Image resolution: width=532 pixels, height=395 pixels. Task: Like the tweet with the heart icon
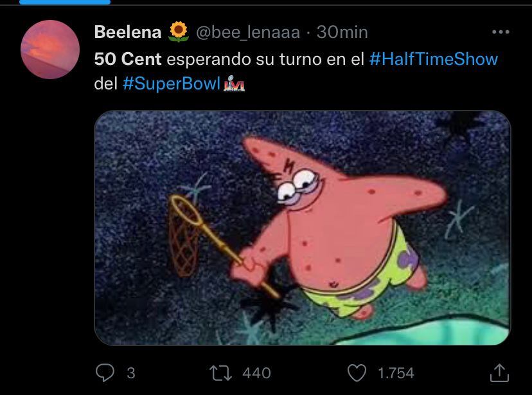[356, 372]
